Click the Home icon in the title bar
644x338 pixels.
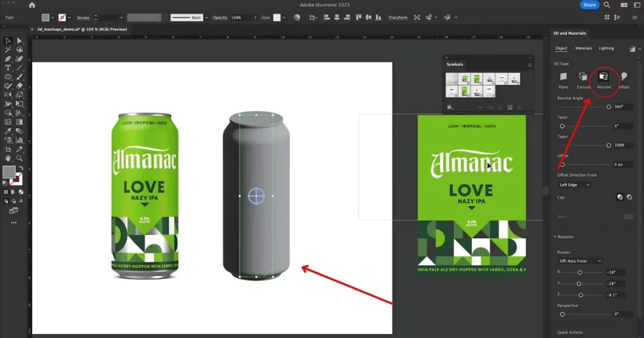(32, 5)
